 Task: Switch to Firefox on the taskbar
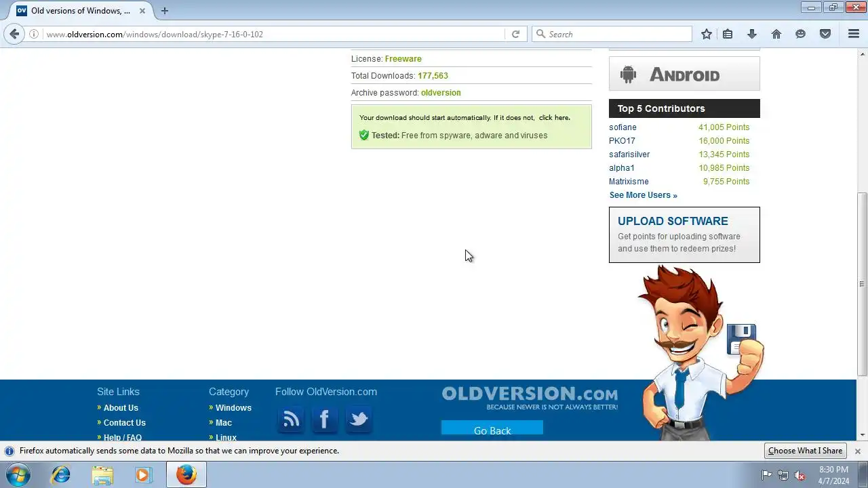coord(186,475)
